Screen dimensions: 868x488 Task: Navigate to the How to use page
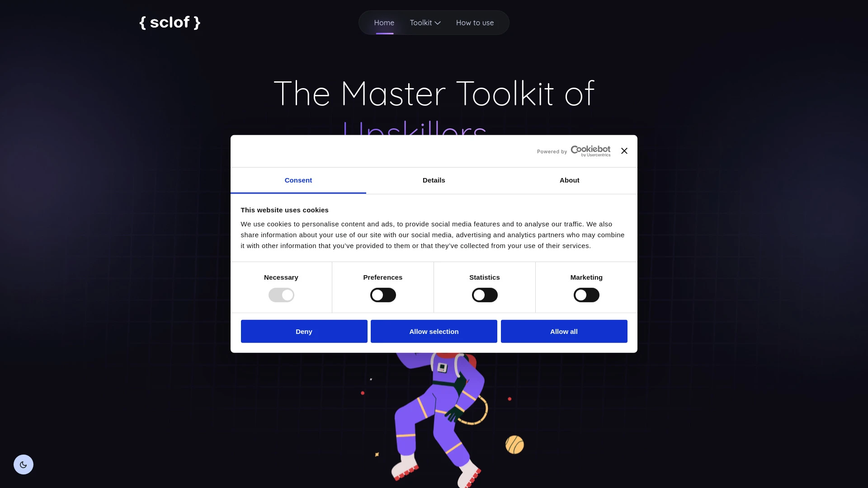pos(475,23)
